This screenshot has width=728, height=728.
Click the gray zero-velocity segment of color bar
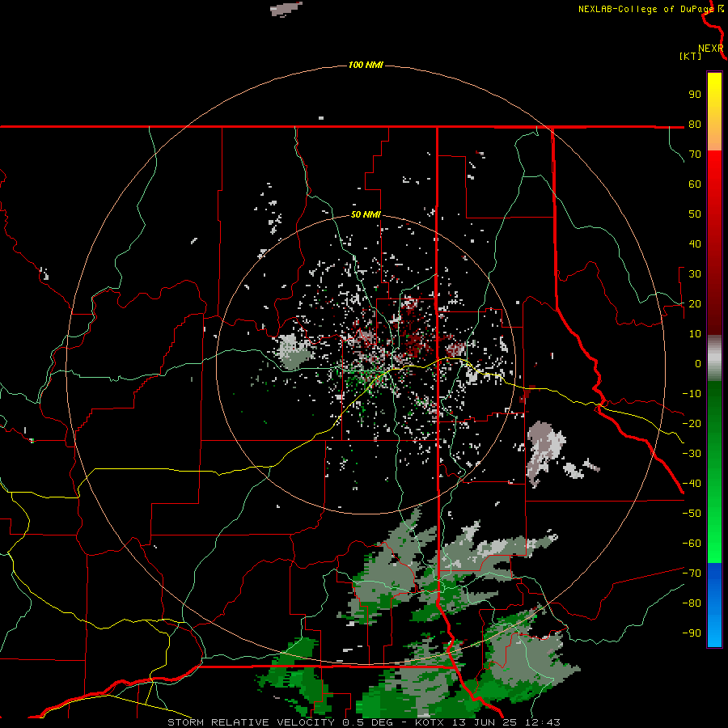714,358
